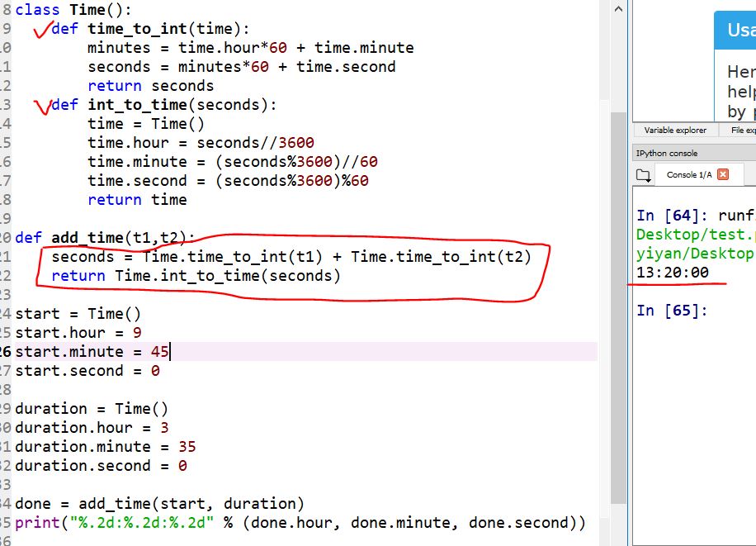The height and width of the screenshot is (546, 756).
Task: Open the browse tabs folder icon
Action: tap(644, 175)
